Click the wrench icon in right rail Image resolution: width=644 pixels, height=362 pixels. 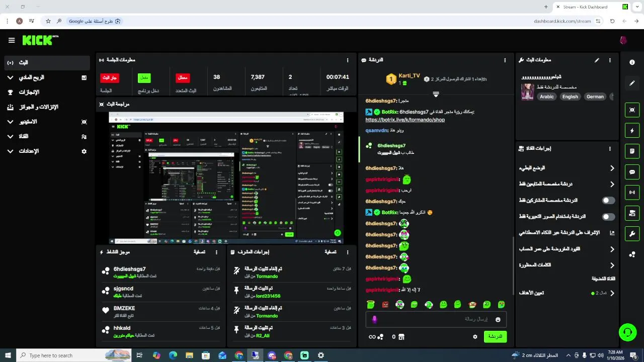(632, 233)
